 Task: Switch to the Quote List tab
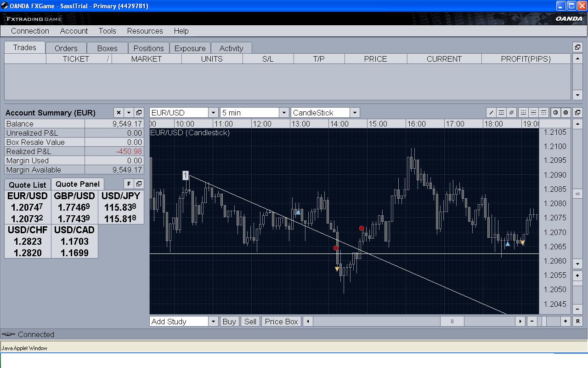pyautogui.click(x=28, y=184)
